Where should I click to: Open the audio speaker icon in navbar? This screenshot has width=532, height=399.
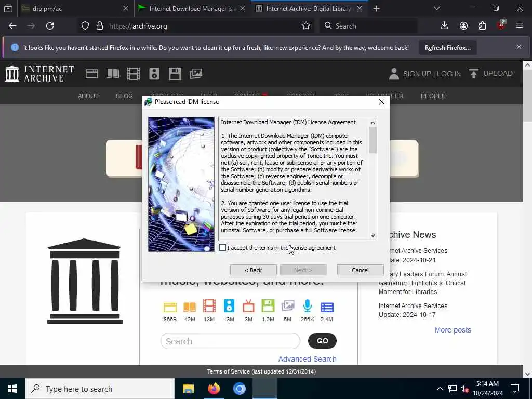point(154,74)
